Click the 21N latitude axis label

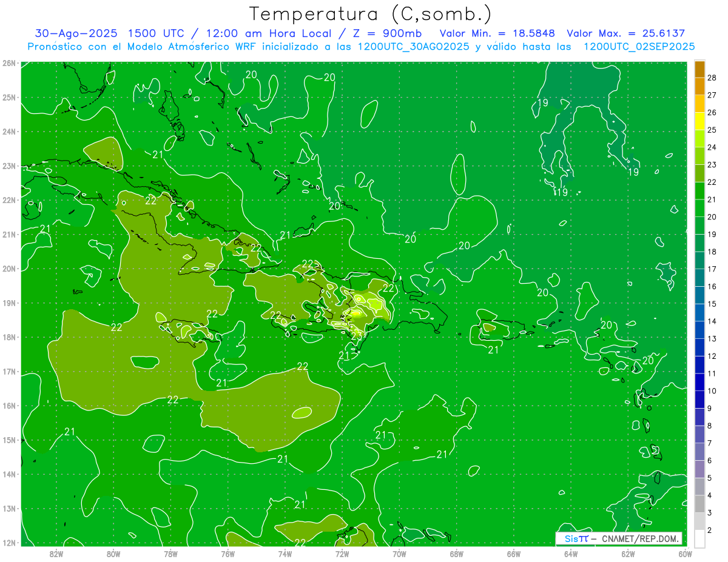point(8,235)
